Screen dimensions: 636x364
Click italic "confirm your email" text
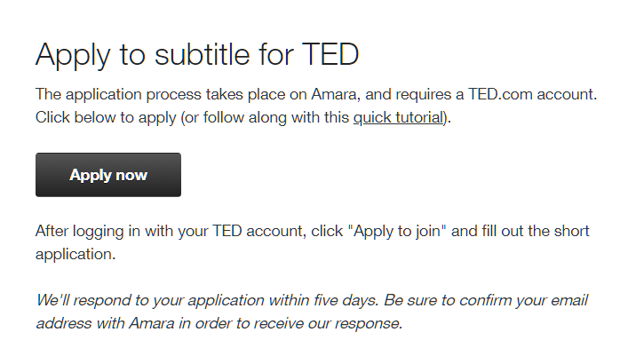(523, 300)
